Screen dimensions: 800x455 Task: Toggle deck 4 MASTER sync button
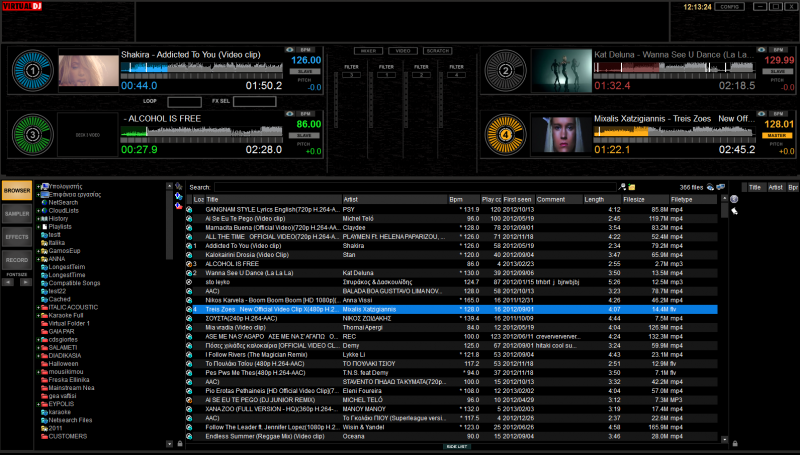point(778,136)
